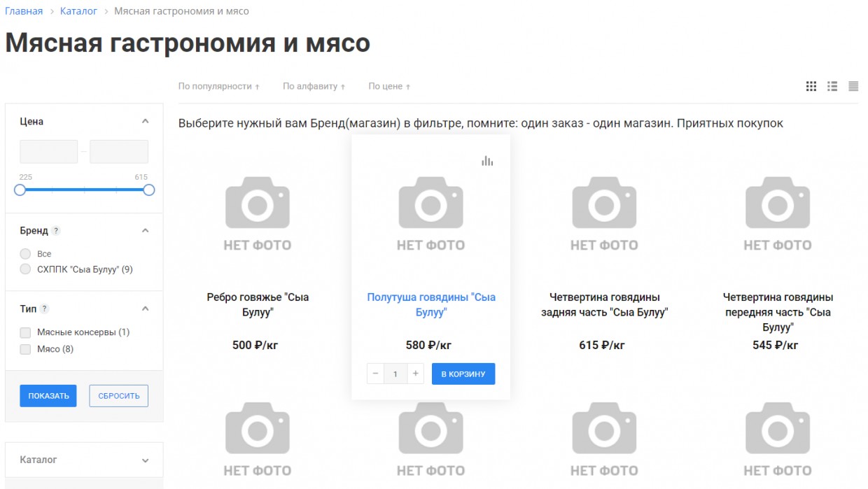
Task: Click help icon next to Тип
Action: [45, 309]
